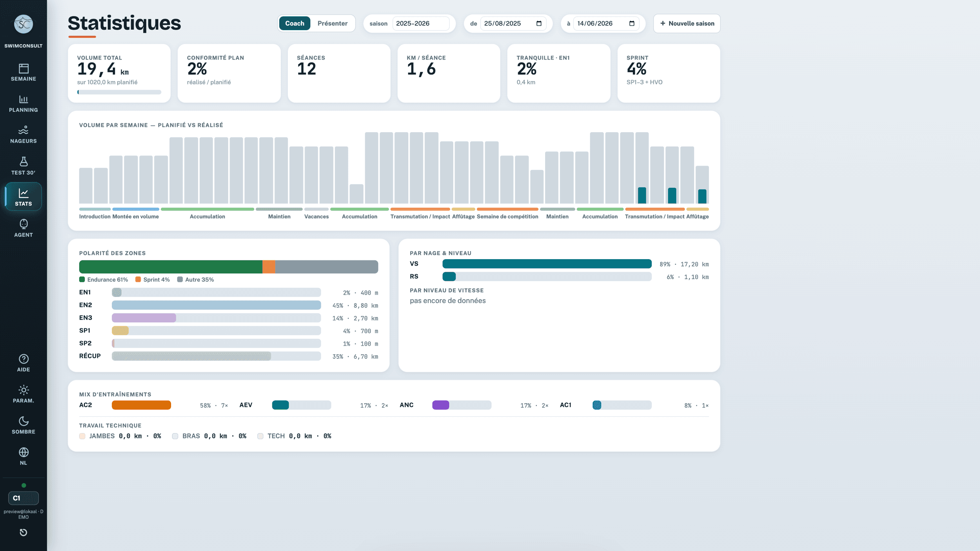Click the Introduction phase marker

point(95,209)
